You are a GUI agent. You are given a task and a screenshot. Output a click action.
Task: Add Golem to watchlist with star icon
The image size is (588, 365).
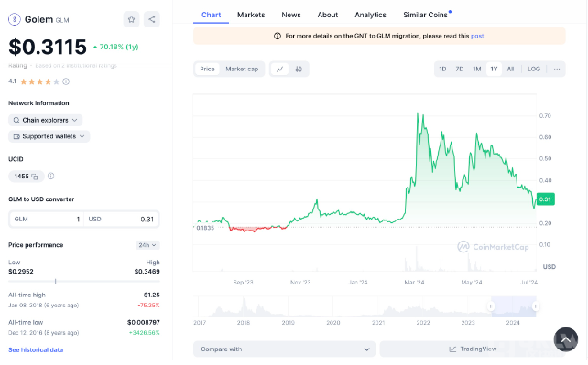point(131,19)
